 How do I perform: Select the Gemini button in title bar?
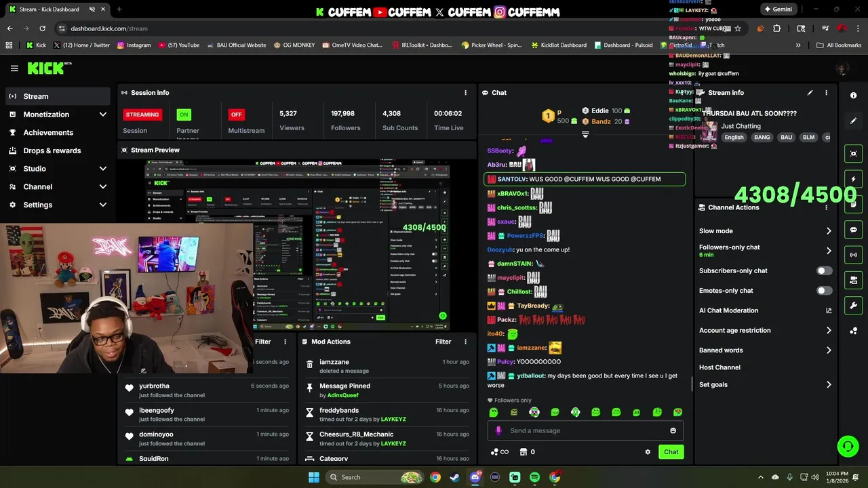coord(778,9)
